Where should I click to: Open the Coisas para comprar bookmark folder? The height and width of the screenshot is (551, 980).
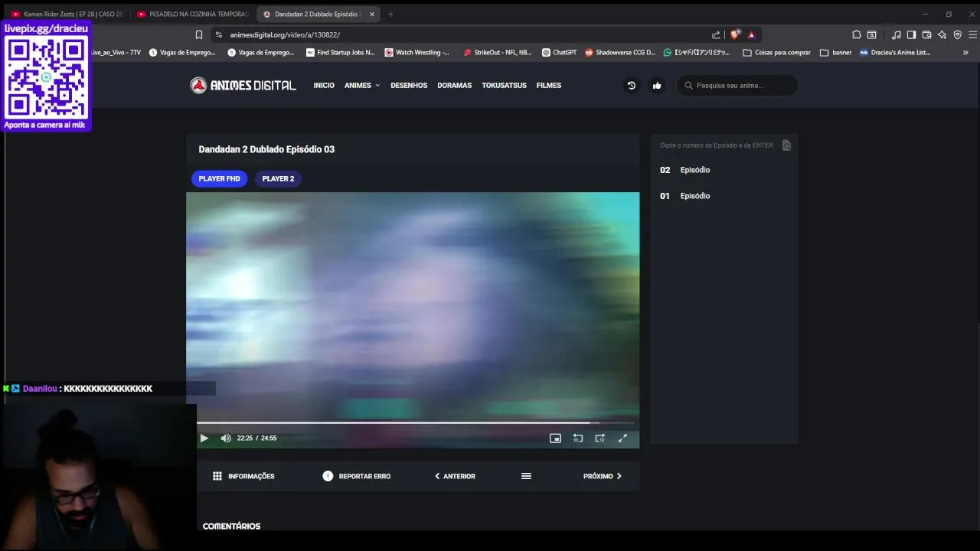pyautogui.click(x=777, y=53)
